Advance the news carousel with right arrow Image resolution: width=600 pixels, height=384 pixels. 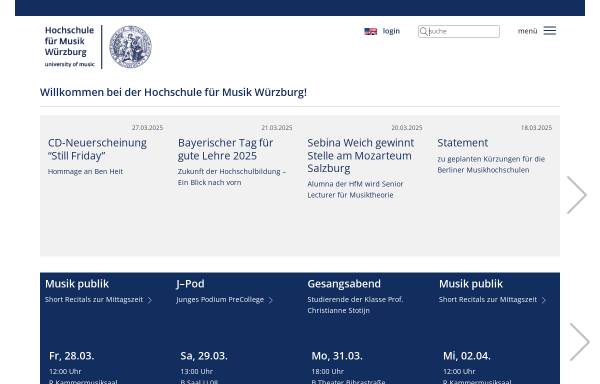click(x=577, y=195)
